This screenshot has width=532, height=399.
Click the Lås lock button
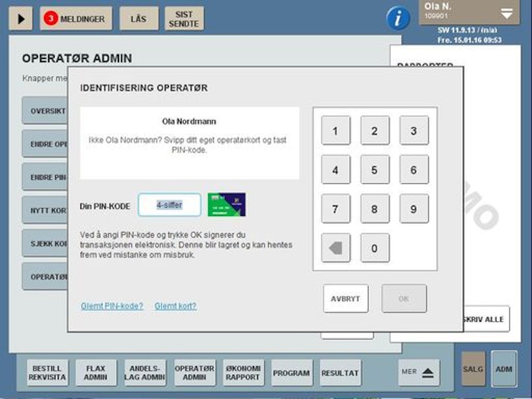pyautogui.click(x=138, y=19)
